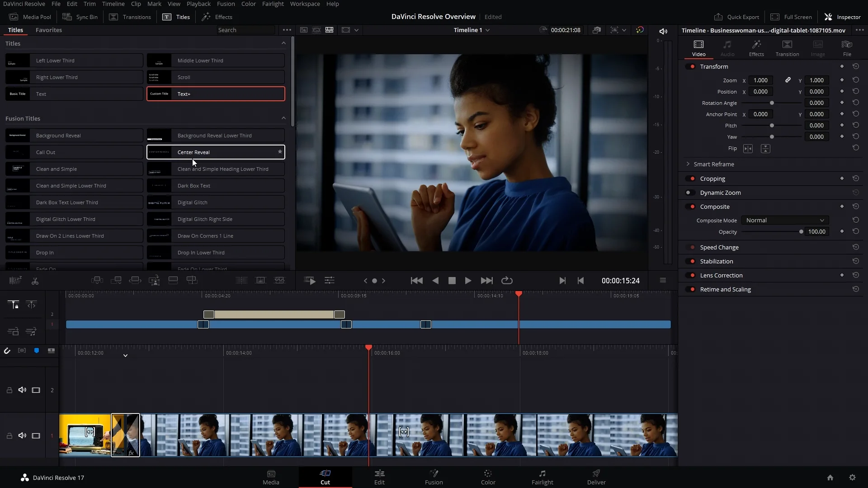Jump to the first frame
Screen dimensions: 868x488
(x=416, y=281)
